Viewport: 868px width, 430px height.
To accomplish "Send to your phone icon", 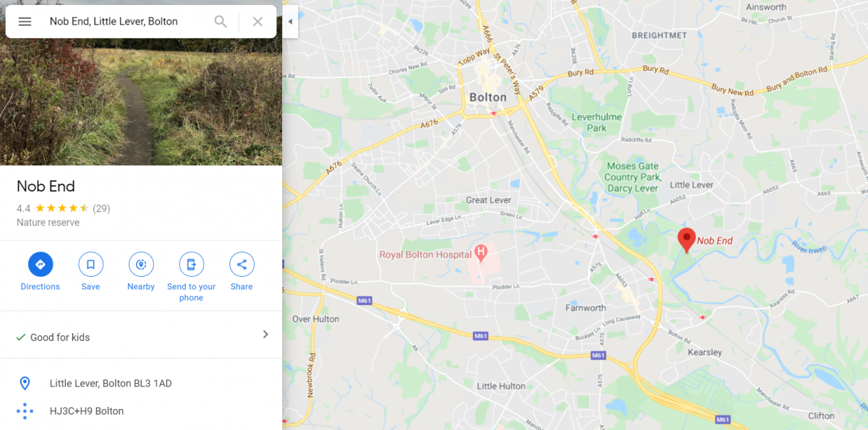I will click(x=191, y=265).
